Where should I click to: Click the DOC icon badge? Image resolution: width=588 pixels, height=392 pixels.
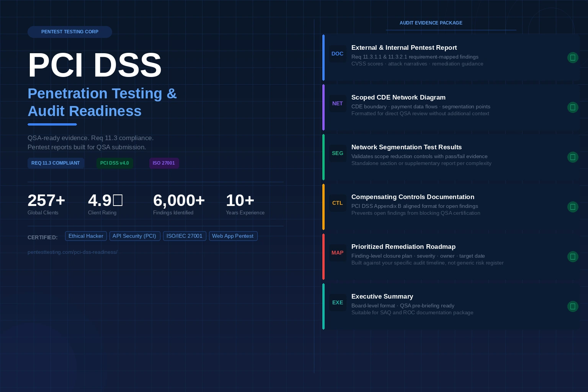coord(338,54)
